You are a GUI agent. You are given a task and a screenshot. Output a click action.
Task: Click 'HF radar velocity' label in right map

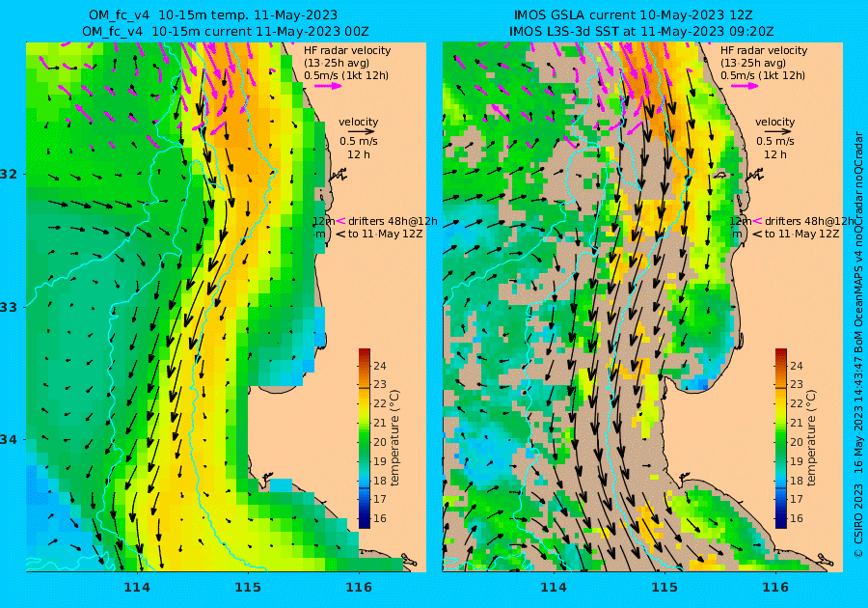coord(764,50)
